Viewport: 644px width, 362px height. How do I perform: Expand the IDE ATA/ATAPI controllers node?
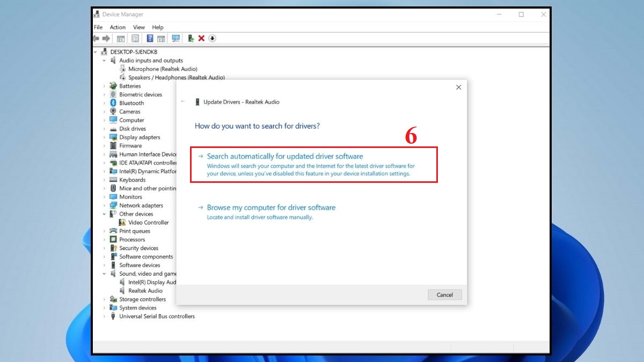(x=105, y=162)
